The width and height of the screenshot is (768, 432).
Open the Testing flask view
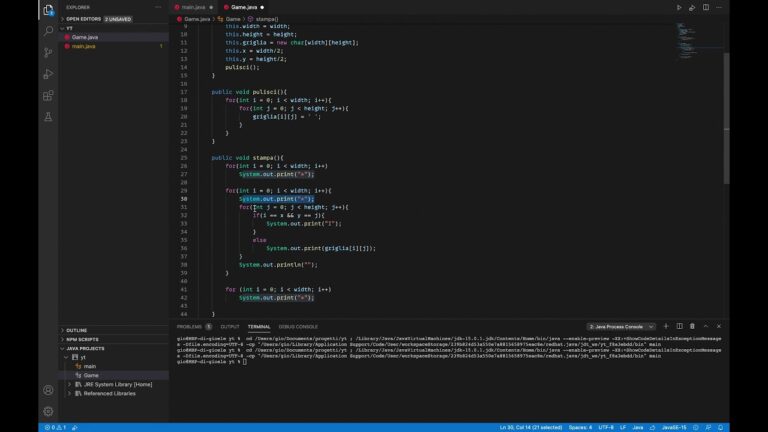pos(48,117)
